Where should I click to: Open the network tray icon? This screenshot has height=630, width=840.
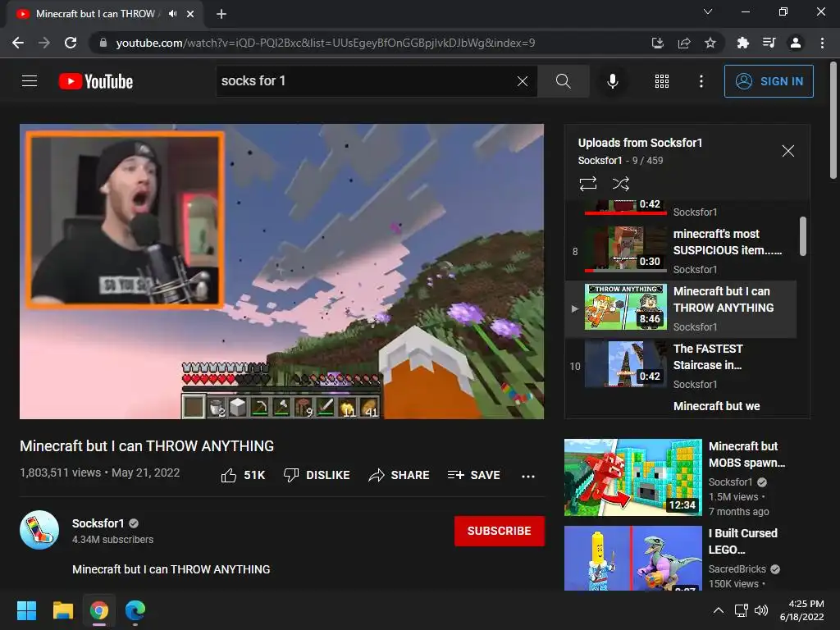pos(741,610)
